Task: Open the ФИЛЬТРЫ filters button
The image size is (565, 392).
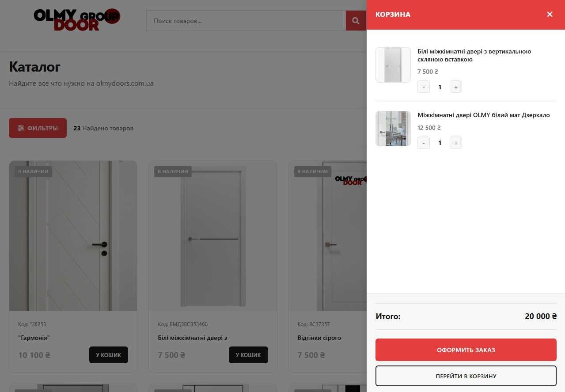Action: pyautogui.click(x=38, y=128)
